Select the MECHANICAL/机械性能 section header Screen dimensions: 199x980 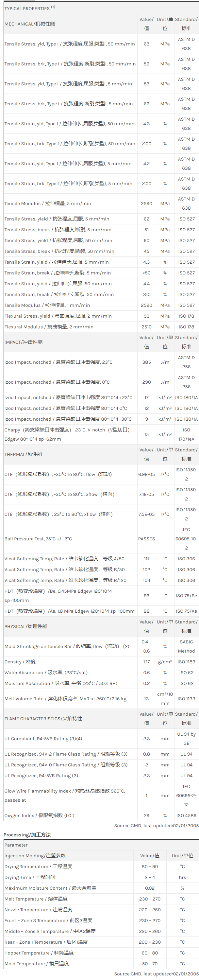(30, 24)
